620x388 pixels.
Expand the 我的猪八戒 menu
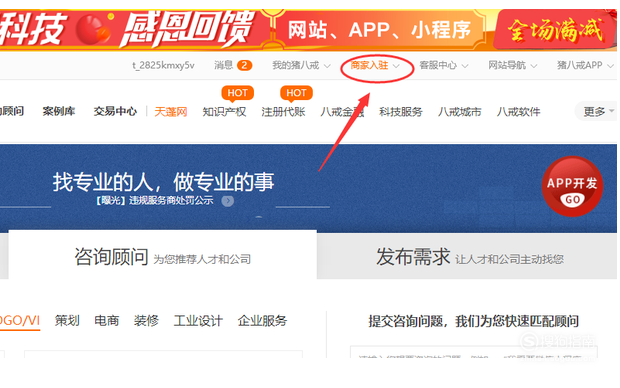301,65
